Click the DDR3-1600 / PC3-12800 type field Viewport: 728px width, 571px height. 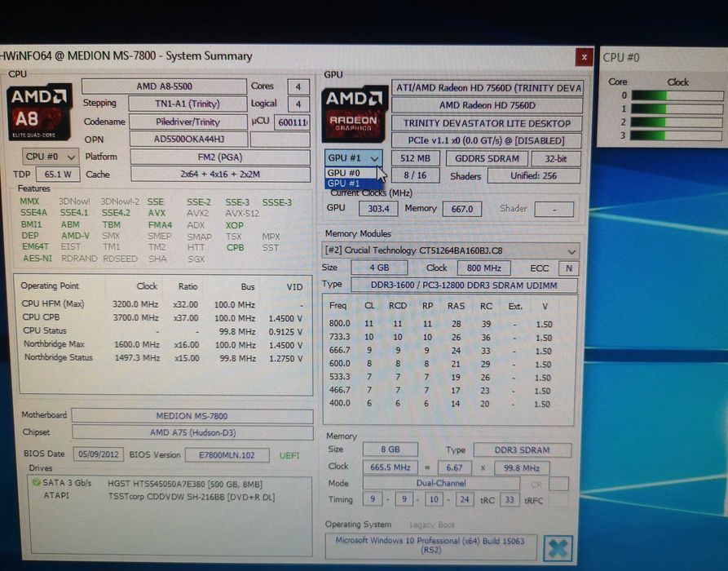coord(464,285)
